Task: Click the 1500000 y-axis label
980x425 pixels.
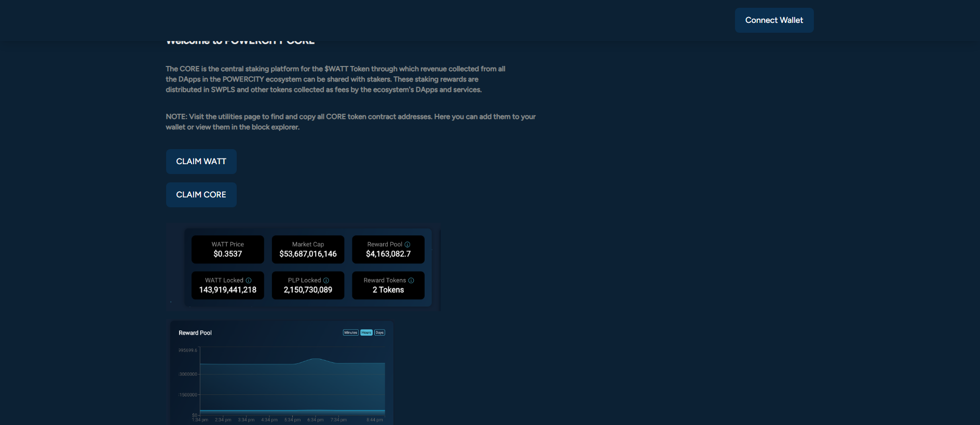Action: (x=188, y=395)
